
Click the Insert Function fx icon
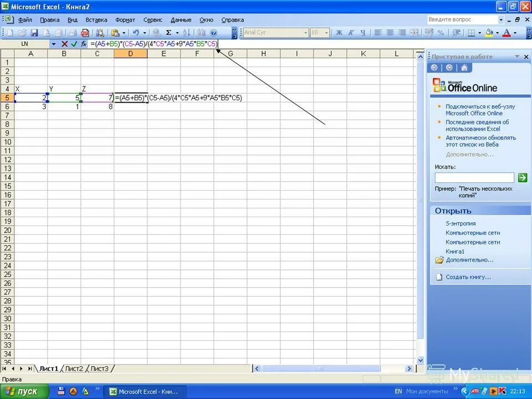[x=84, y=44]
